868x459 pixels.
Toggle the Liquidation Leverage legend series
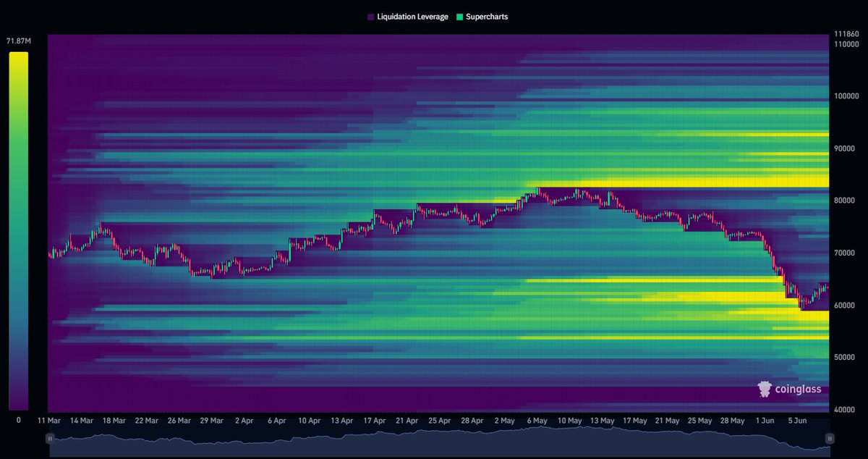tap(407, 17)
